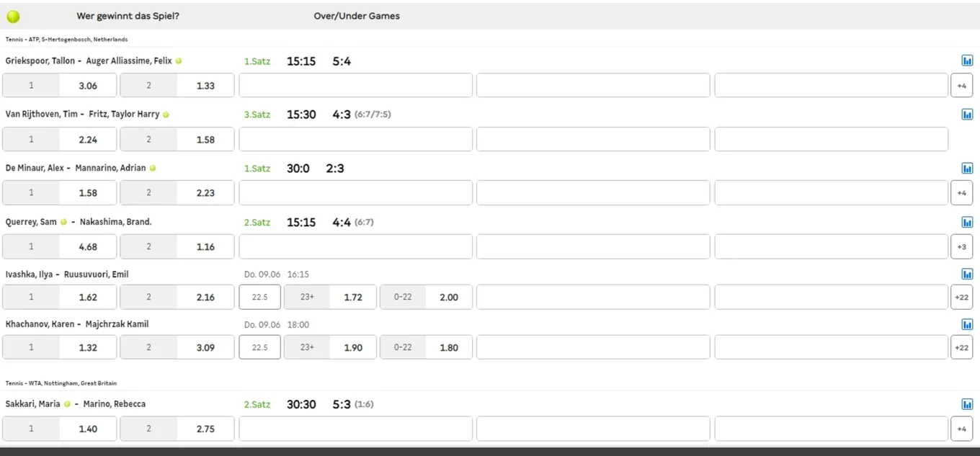Expand +22 more bets for Ivashka match
The height and width of the screenshot is (456, 980).
point(961,297)
